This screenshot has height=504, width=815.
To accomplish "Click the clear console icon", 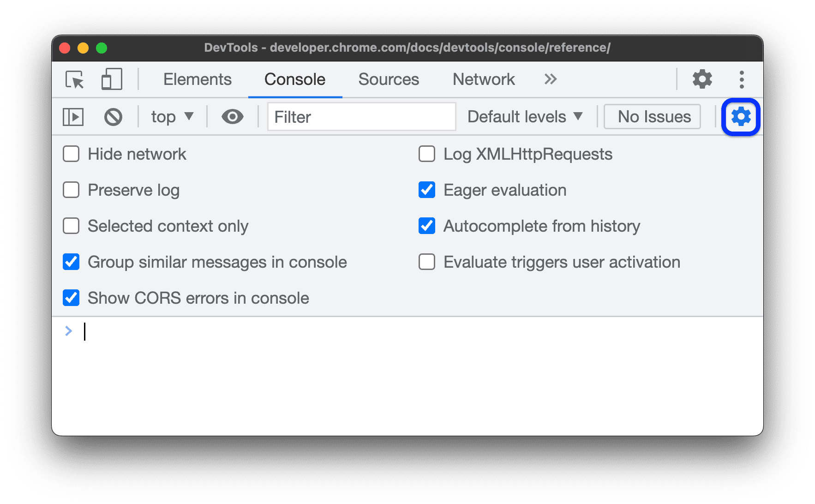I will 113,117.
